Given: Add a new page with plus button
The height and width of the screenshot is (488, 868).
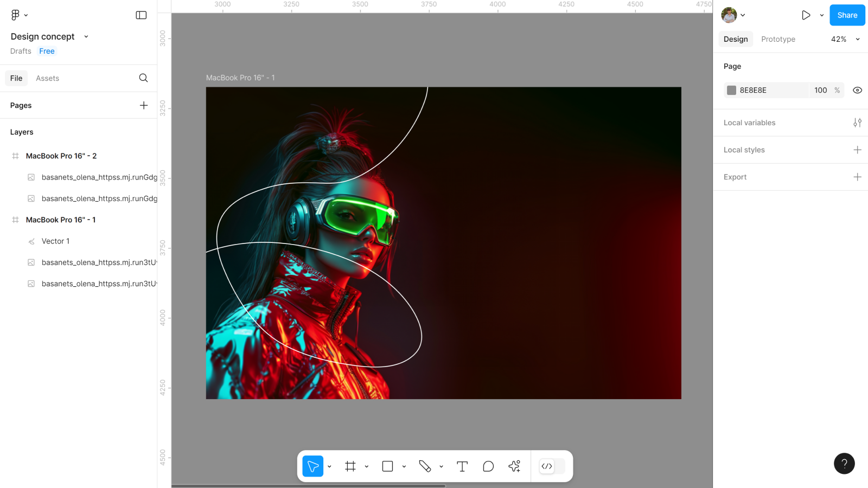Looking at the screenshot, I should pos(144,105).
